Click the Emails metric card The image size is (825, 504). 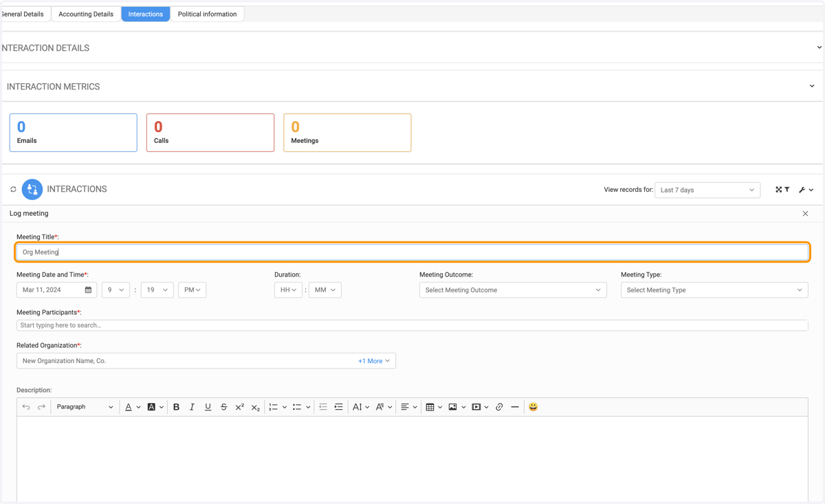73,133
